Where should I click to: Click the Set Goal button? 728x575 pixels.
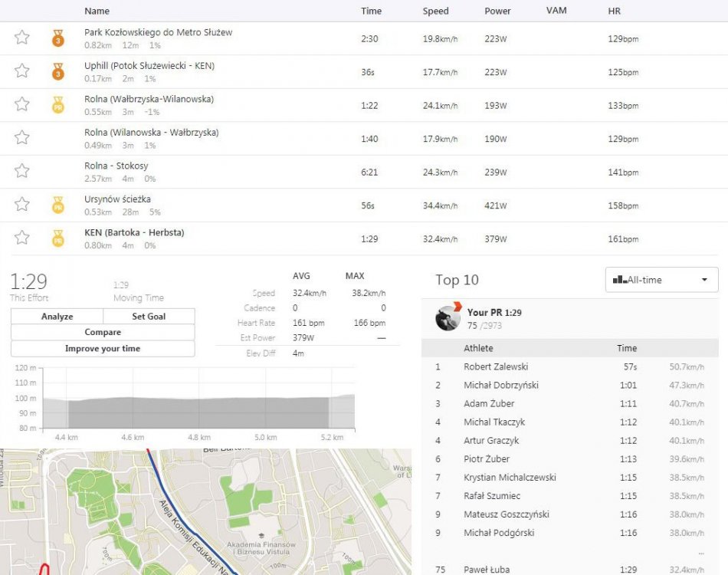tap(149, 317)
